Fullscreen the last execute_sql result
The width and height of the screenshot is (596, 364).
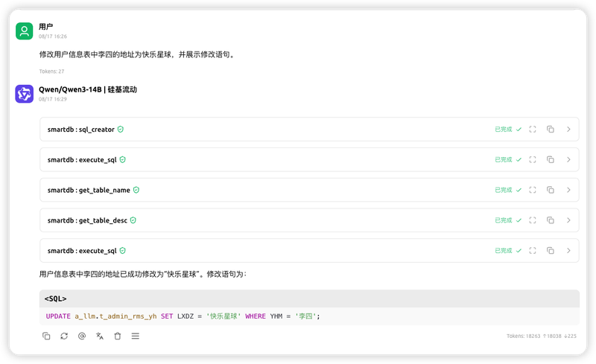(533, 251)
